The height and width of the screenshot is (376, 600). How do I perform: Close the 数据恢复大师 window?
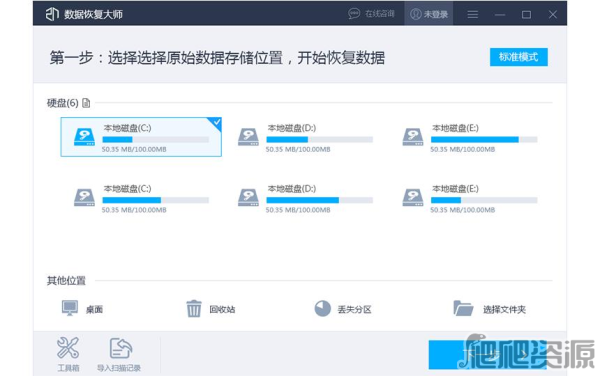(553, 15)
